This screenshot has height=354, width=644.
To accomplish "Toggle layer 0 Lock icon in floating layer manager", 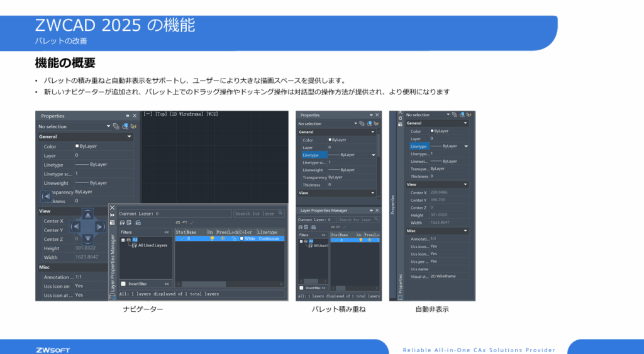I will tap(234, 238).
